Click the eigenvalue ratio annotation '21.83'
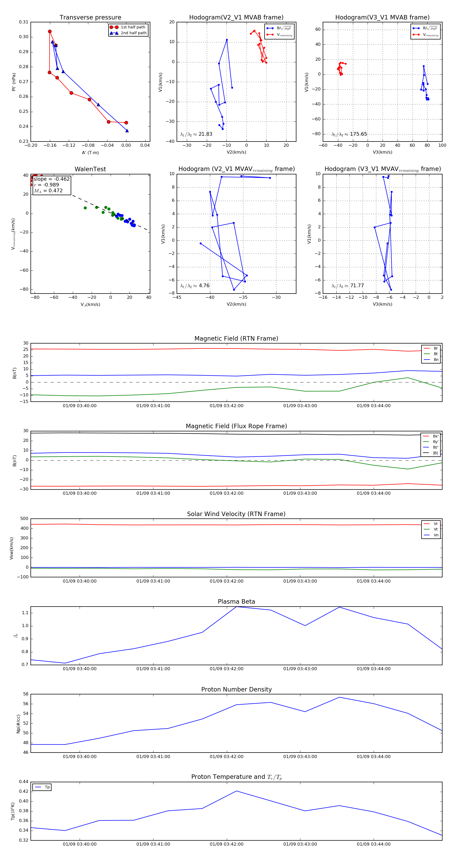 pyautogui.click(x=196, y=134)
